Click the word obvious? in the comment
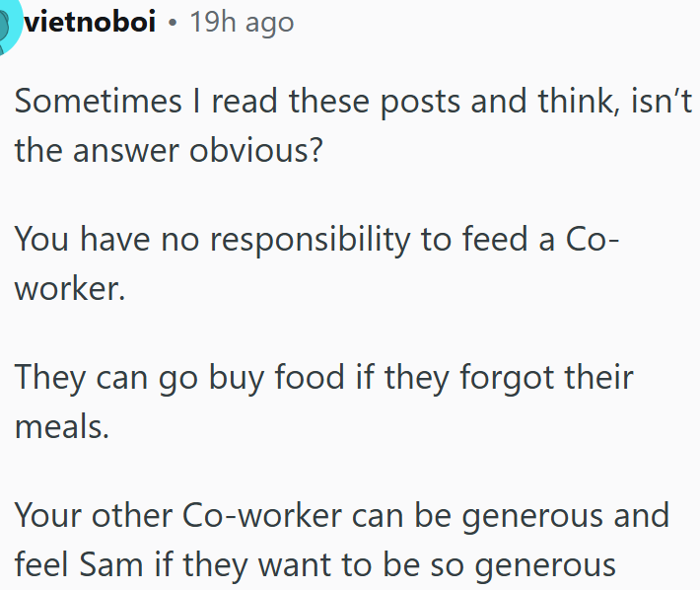 point(255,150)
